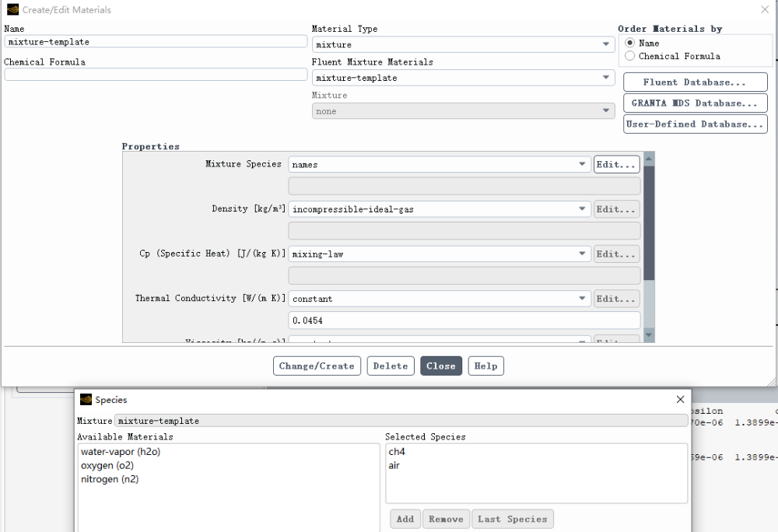Click the Properties scrollbar up arrow
The image size is (778, 532).
point(649,158)
